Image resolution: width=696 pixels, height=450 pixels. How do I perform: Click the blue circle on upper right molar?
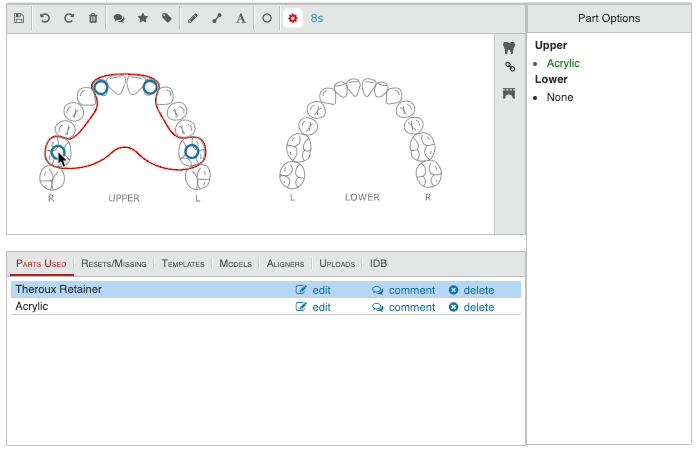tap(58, 153)
